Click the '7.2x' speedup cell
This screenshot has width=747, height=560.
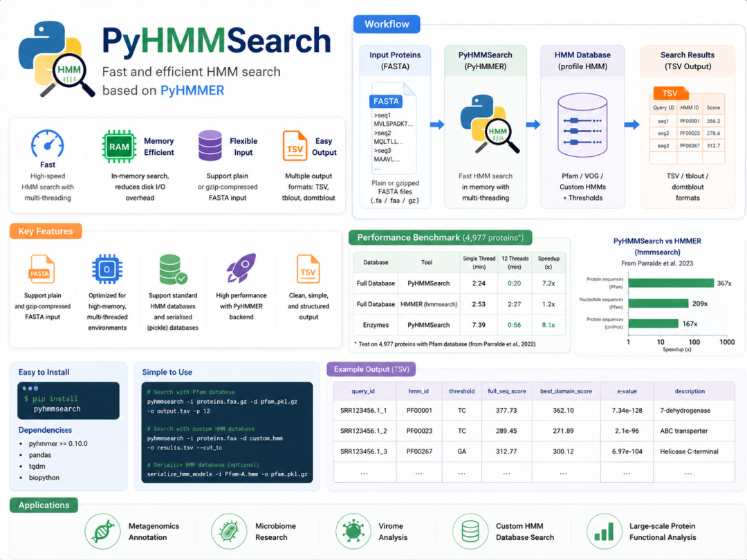pyautogui.click(x=548, y=283)
